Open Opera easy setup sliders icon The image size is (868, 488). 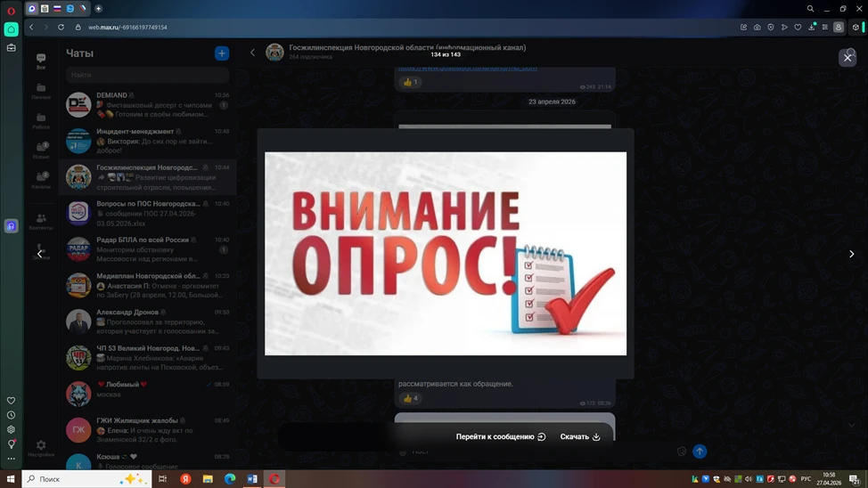point(825,27)
